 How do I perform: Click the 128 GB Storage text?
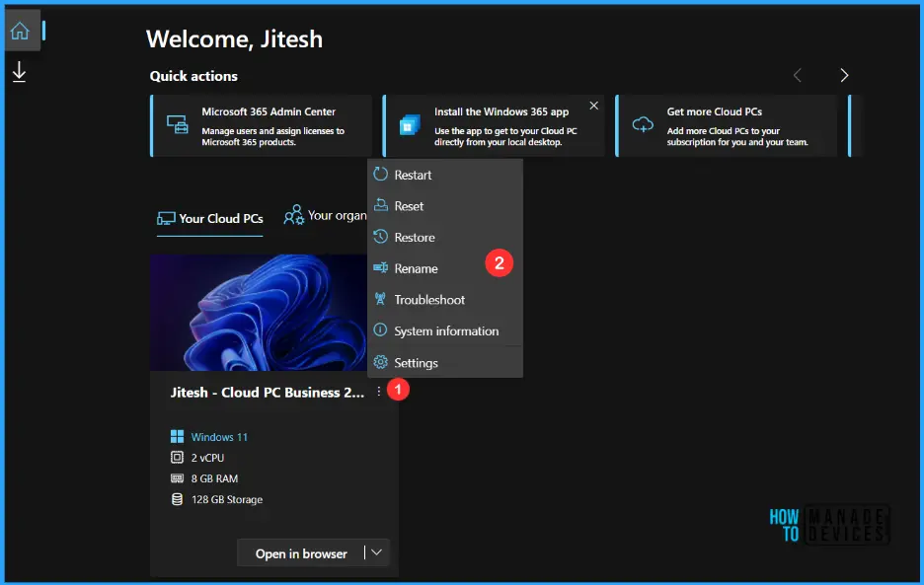pos(227,499)
